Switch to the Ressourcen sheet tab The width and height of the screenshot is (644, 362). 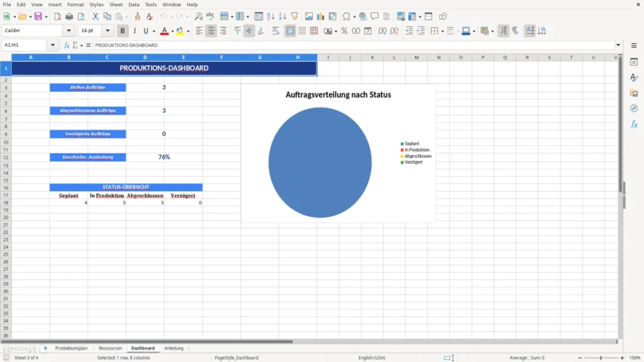111,348
